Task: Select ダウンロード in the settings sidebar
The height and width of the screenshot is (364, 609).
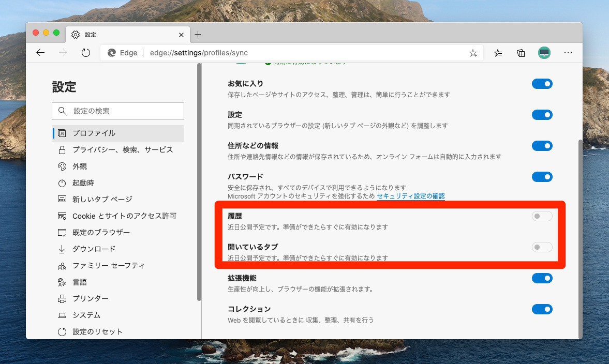Action: point(94,249)
